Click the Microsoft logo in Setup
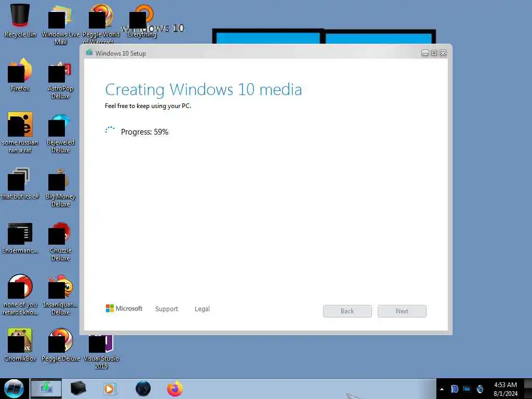 [x=124, y=309]
